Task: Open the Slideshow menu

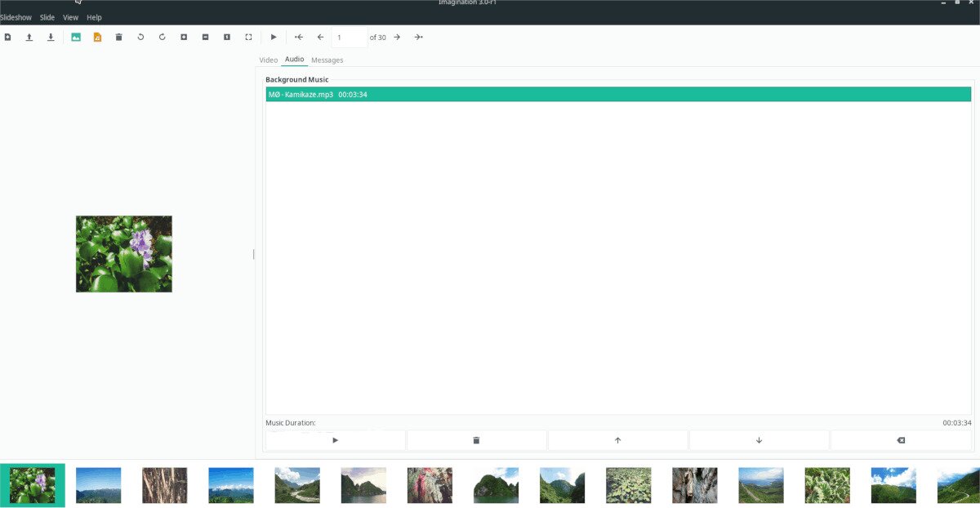Action: click(x=16, y=17)
